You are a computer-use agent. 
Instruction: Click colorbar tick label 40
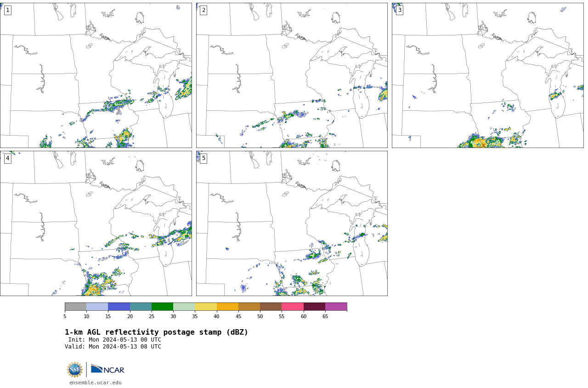click(x=217, y=316)
